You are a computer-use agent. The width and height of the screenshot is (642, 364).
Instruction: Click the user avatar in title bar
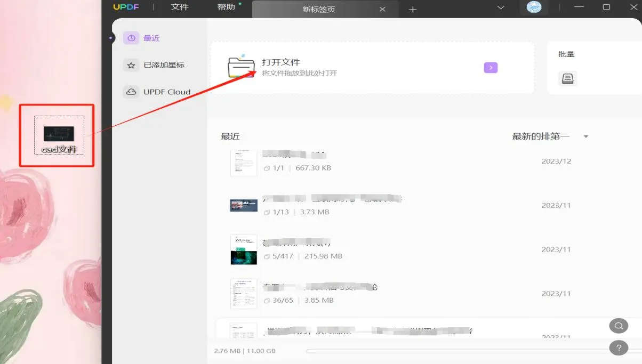coord(534,7)
